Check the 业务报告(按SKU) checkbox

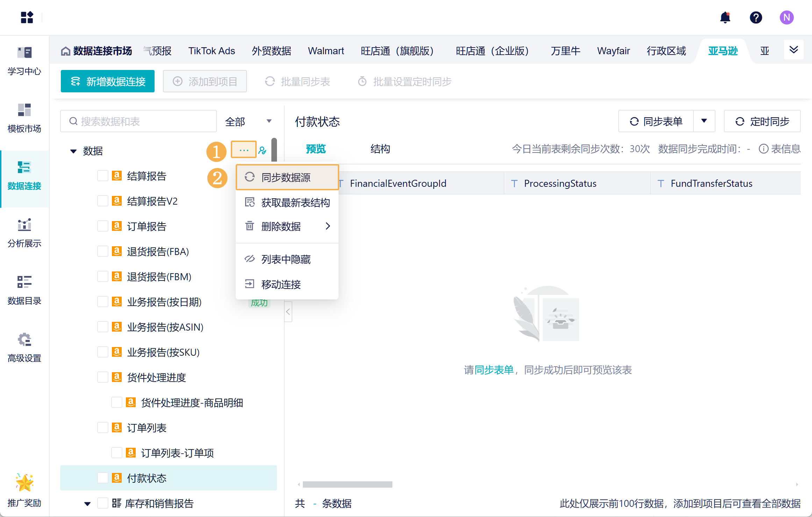102,352
